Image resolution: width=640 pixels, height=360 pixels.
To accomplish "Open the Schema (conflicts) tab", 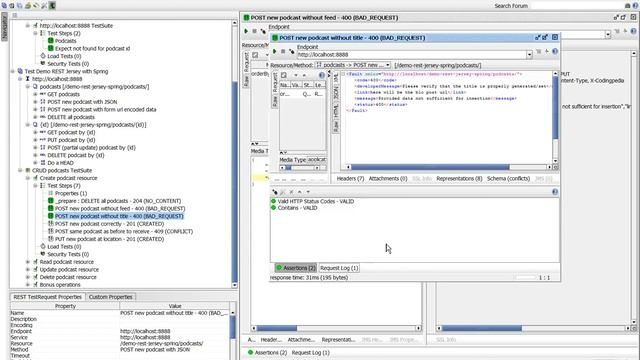I will click(508, 179).
